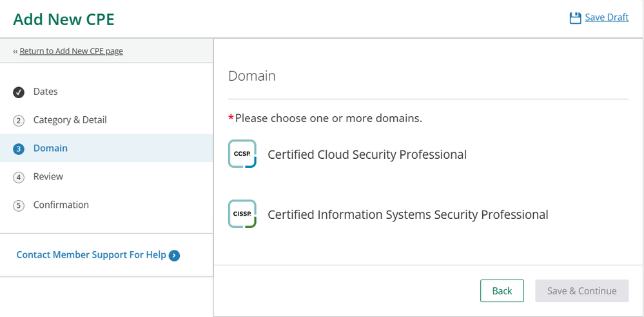
Task: Choose Certified Cloud Security Professional text label
Action: pyautogui.click(x=367, y=155)
